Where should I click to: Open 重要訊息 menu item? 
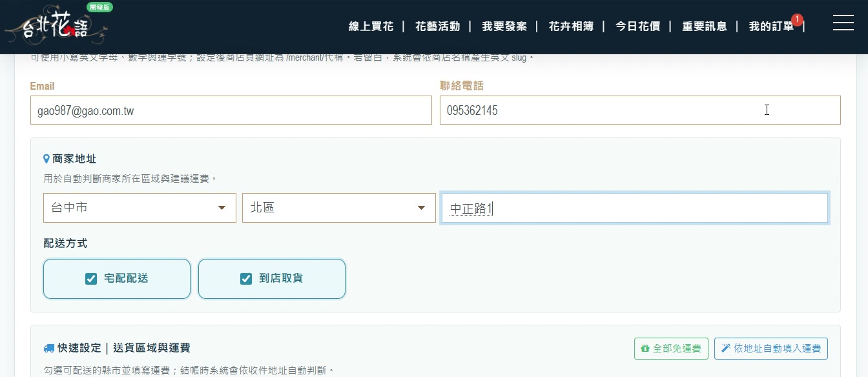coord(705,26)
